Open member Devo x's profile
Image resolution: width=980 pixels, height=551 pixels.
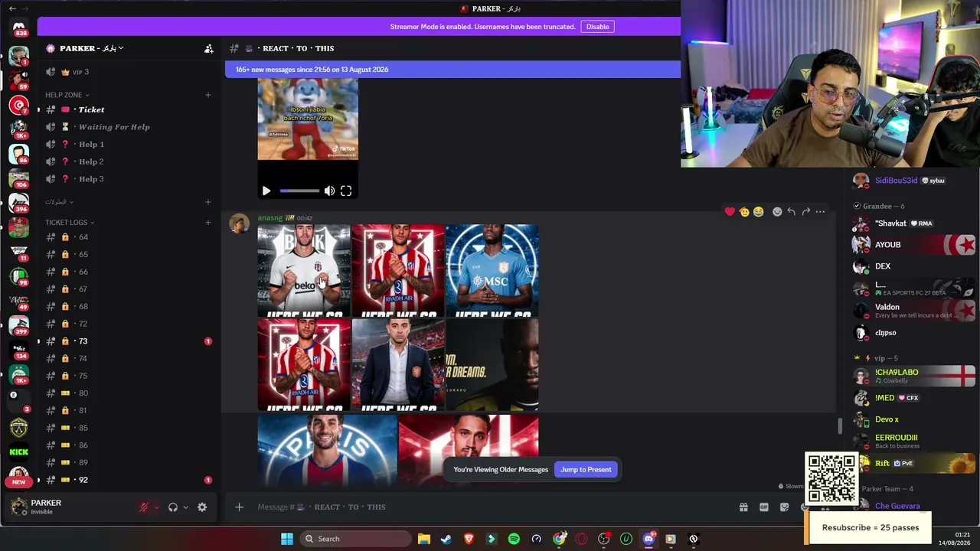(x=887, y=419)
